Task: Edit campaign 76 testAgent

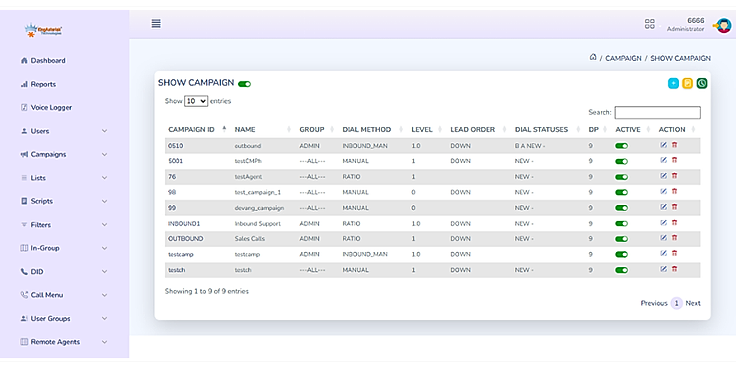Action: [x=663, y=176]
